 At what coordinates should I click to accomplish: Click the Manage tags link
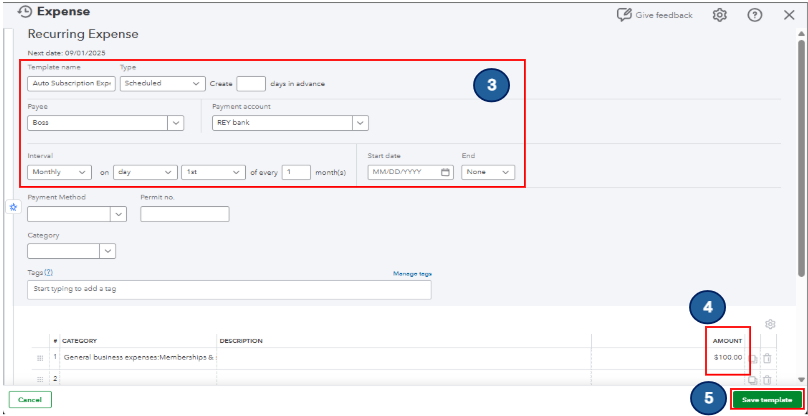tap(412, 273)
